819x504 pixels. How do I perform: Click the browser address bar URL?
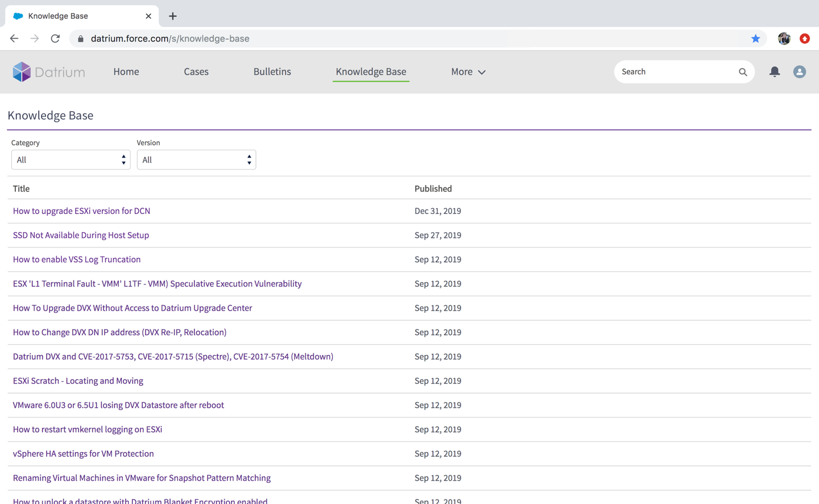click(170, 39)
